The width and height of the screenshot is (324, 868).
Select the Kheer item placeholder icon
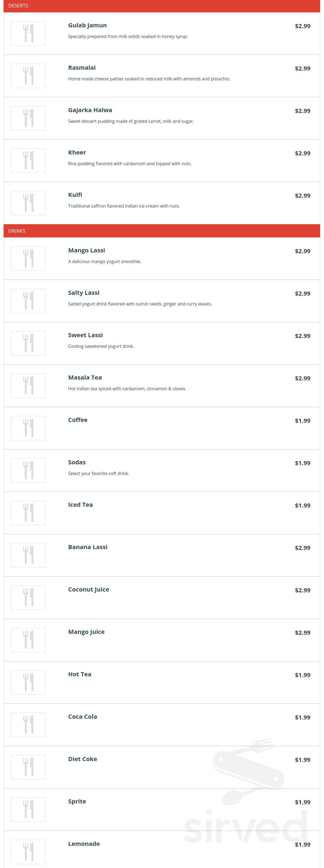pyautogui.click(x=28, y=161)
